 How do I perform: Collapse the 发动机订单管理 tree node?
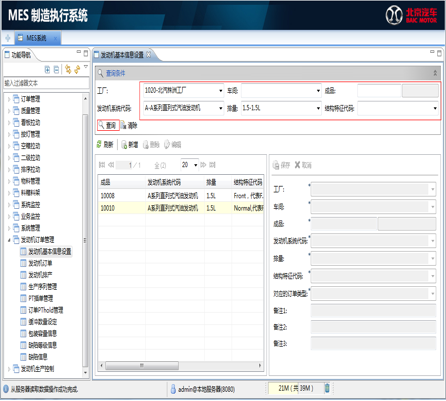pyautogui.click(x=9, y=240)
